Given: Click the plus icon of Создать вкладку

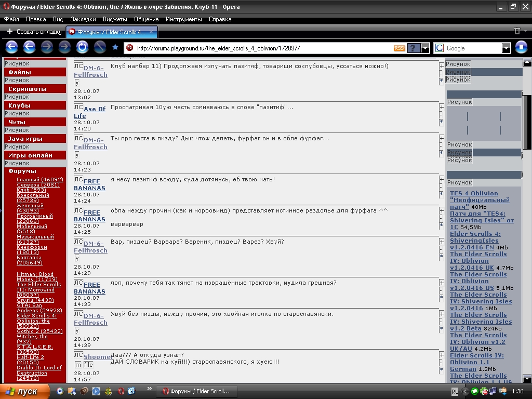Looking at the screenshot, I should coord(10,32).
